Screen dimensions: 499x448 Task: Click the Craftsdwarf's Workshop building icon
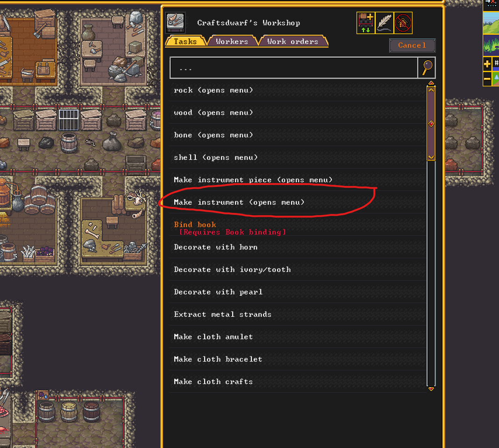pyautogui.click(x=175, y=22)
